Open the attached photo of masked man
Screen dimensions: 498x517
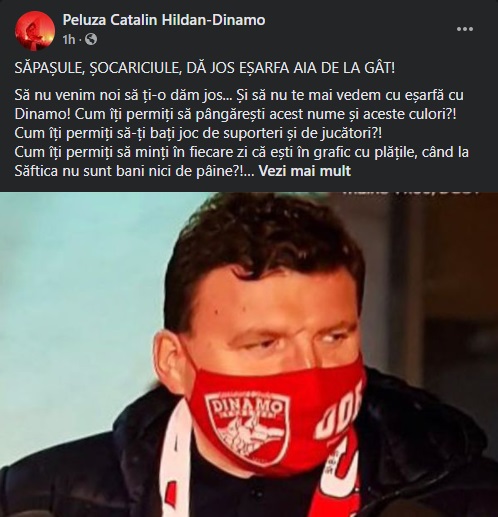tap(249, 354)
